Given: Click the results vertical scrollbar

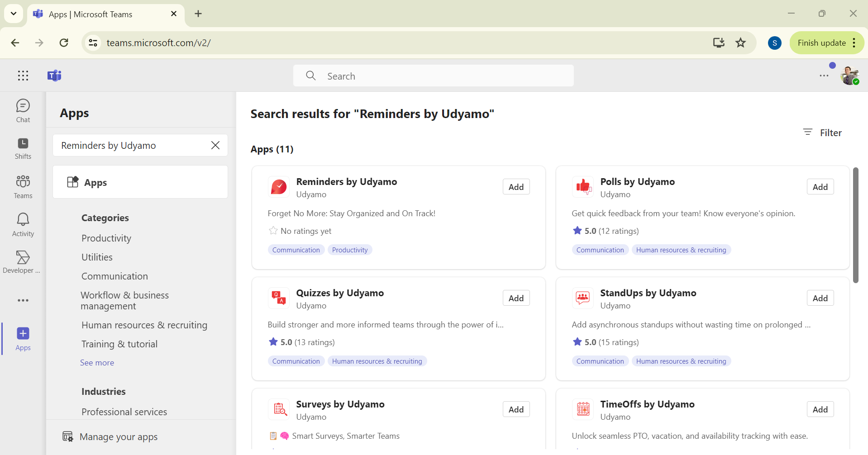Looking at the screenshot, I should pyautogui.click(x=855, y=225).
